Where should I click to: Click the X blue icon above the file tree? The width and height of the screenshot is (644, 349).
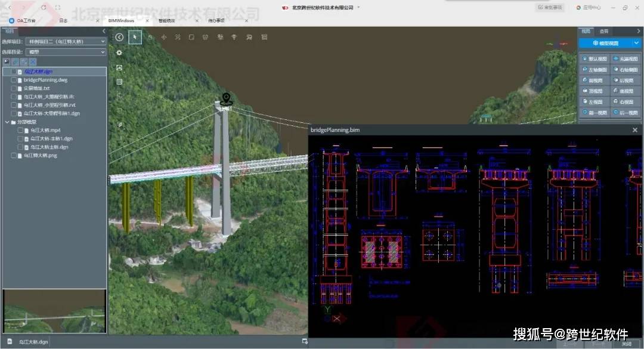pyautogui.click(x=33, y=61)
